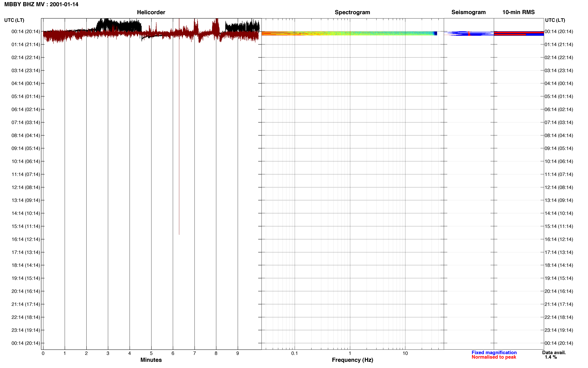
Task: Click "16:14 (12:14)" on the helicorder time axis
Action: [26, 239]
